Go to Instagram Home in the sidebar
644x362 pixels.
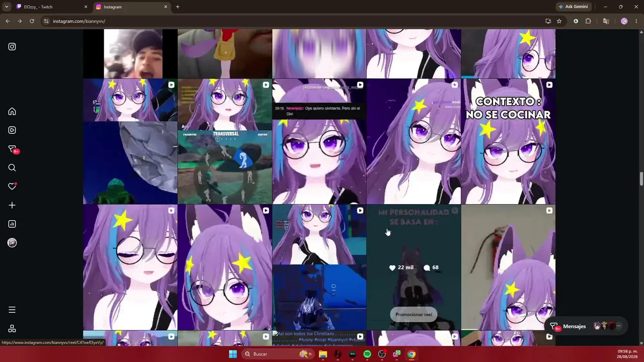[12, 112]
